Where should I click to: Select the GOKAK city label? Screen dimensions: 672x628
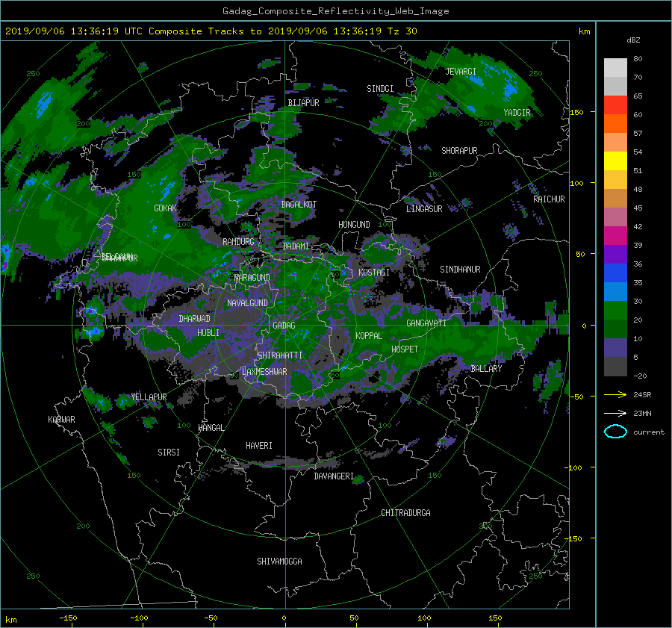tap(166, 208)
